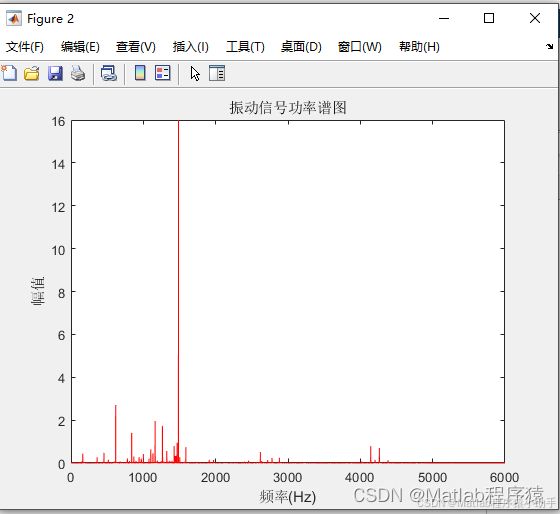Viewport: 560px width, 514px height.
Task: Maximize the Figure 2 window
Action: pyautogui.click(x=489, y=18)
